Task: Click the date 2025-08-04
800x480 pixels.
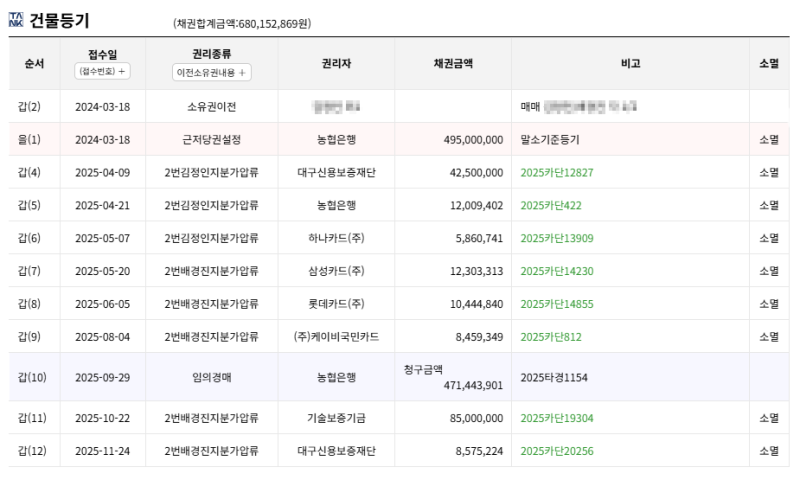Action: point(103,337)
